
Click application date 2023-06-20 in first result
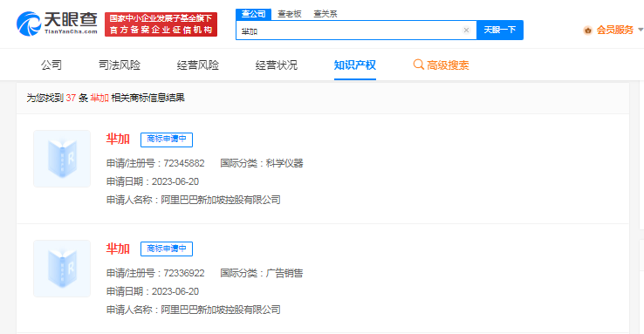pyautogui.click(x=175, y=181)
